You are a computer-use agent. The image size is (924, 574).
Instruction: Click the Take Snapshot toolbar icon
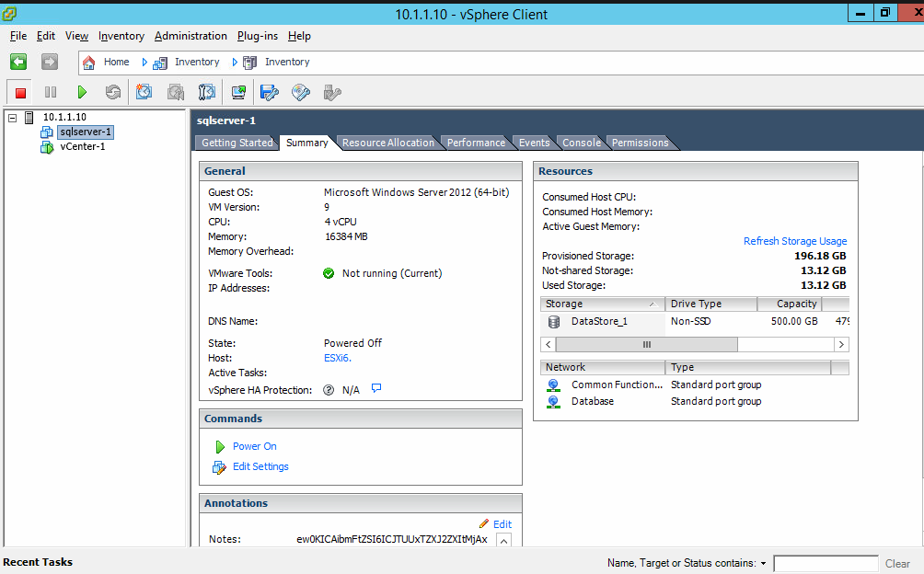144,92
